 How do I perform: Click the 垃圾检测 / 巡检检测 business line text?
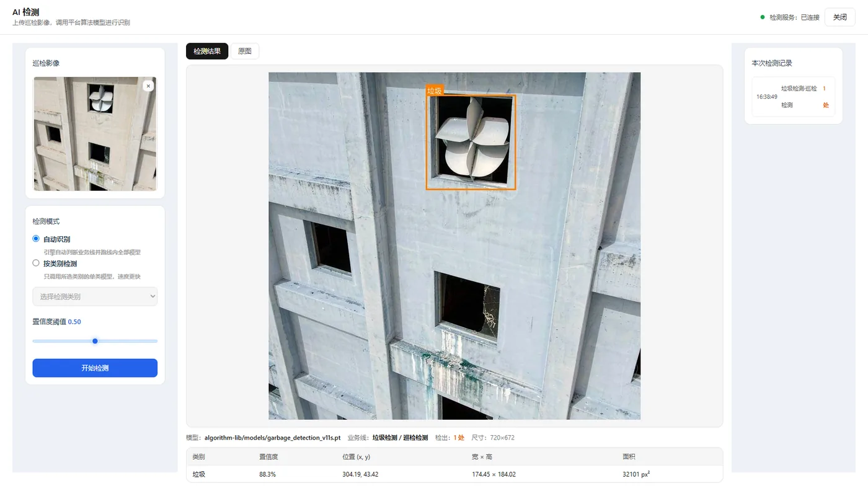tap(400, 438)
